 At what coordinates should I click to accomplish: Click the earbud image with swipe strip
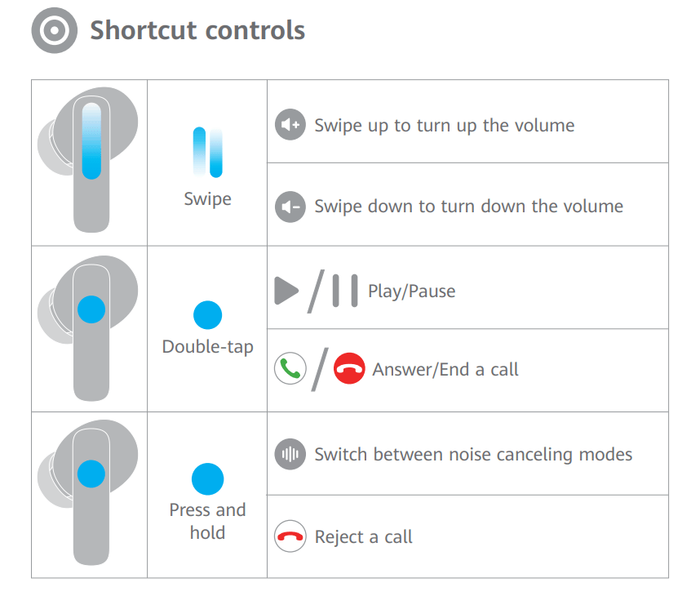click(88, 162)
